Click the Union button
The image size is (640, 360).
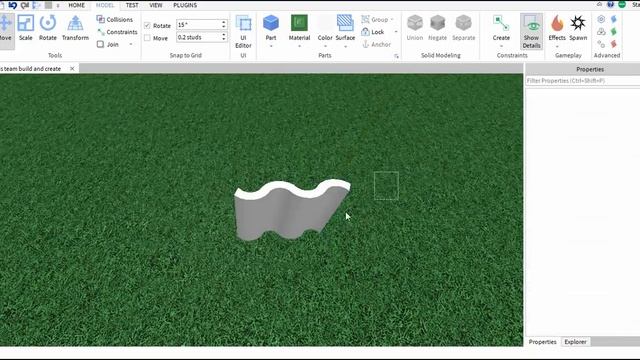point(415,28)
